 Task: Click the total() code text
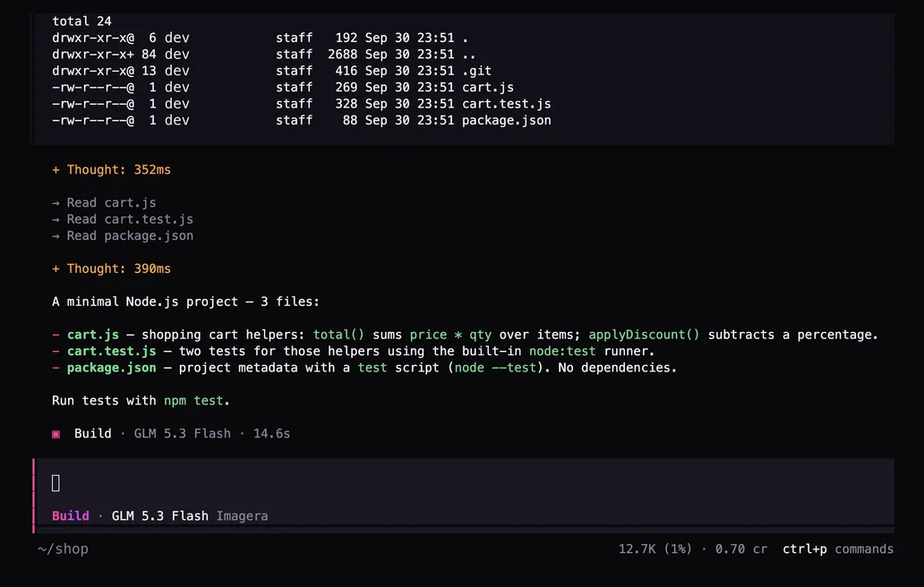(x=338, y=335)
